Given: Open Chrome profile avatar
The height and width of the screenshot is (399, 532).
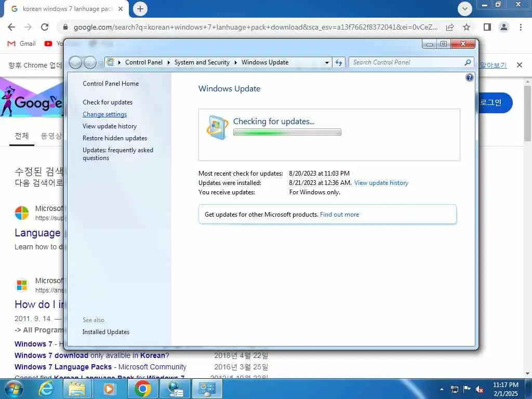Looking at the screenshot, I should [x=504, y=27].
